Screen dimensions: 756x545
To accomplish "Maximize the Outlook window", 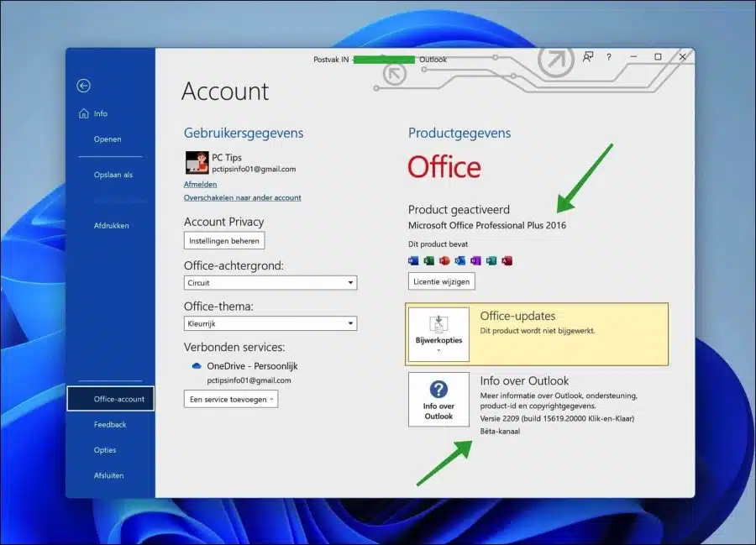I will (658, 57).
